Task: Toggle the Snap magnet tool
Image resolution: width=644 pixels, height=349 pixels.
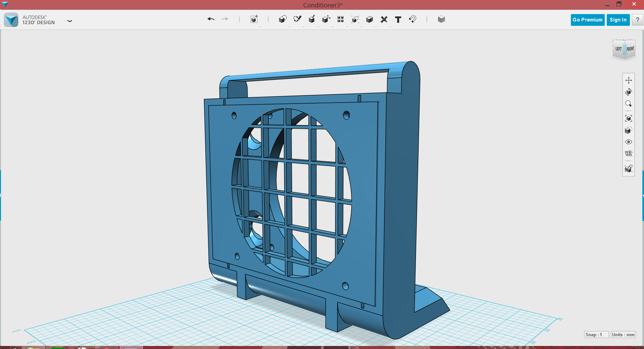Action: coord(413,19)
